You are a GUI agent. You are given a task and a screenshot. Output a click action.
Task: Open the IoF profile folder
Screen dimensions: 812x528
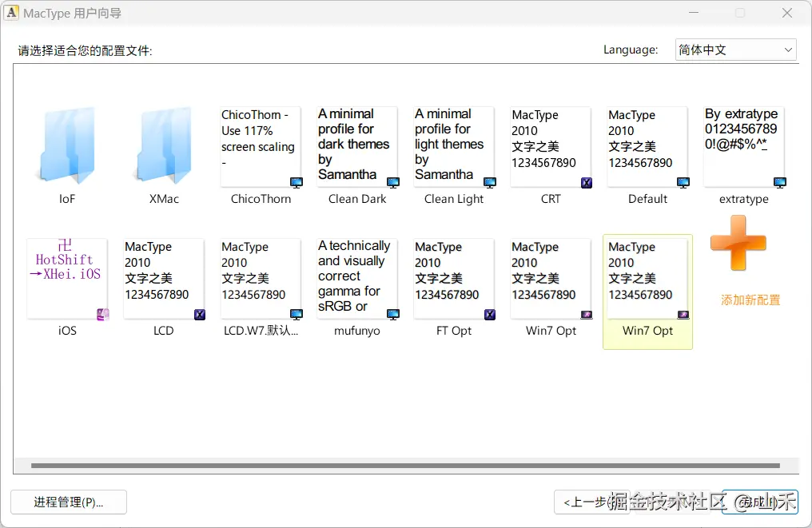click(67, 145)
